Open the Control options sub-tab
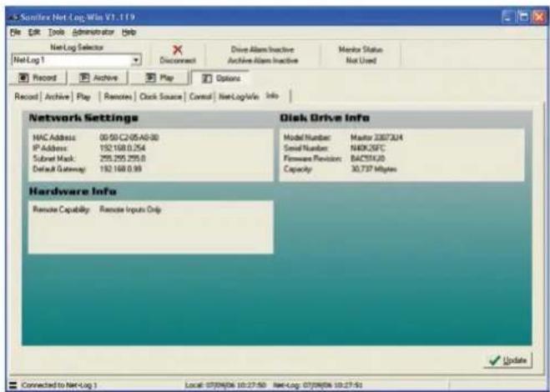550x392 pixels. (200, 97)
